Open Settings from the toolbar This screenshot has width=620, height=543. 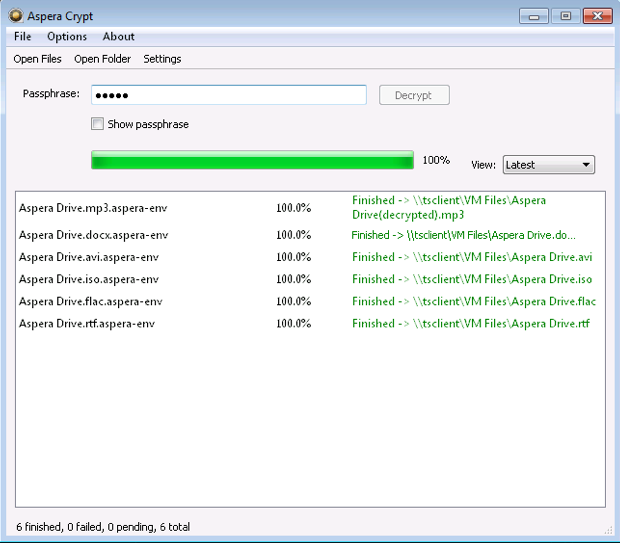[162, 59]
